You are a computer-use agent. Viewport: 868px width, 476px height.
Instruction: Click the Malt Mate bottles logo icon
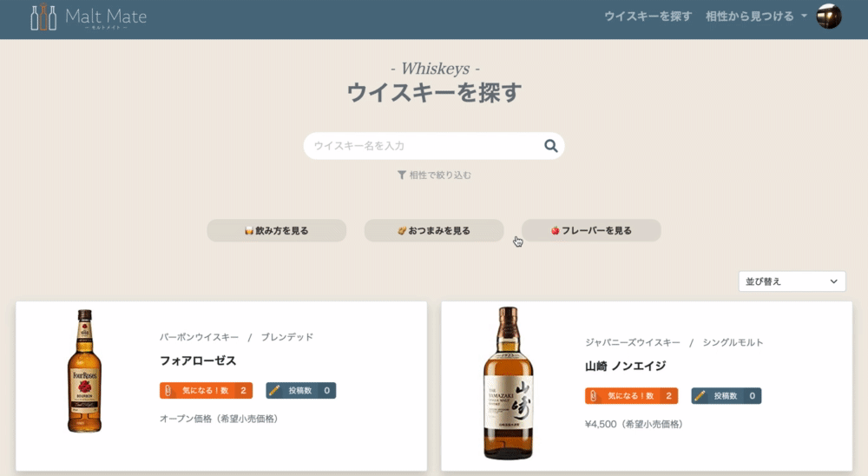tap(43, 17)
